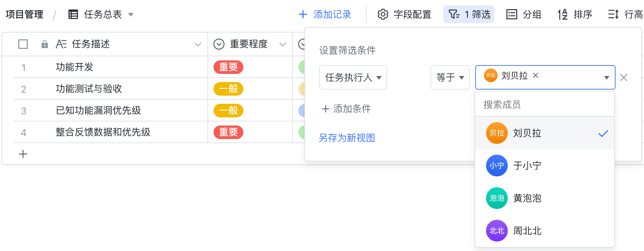Image resolution: width=644 pixels, height=251 pixels.
Task: Open 字段配置 gear settings
Action: (x=404, y=14)
